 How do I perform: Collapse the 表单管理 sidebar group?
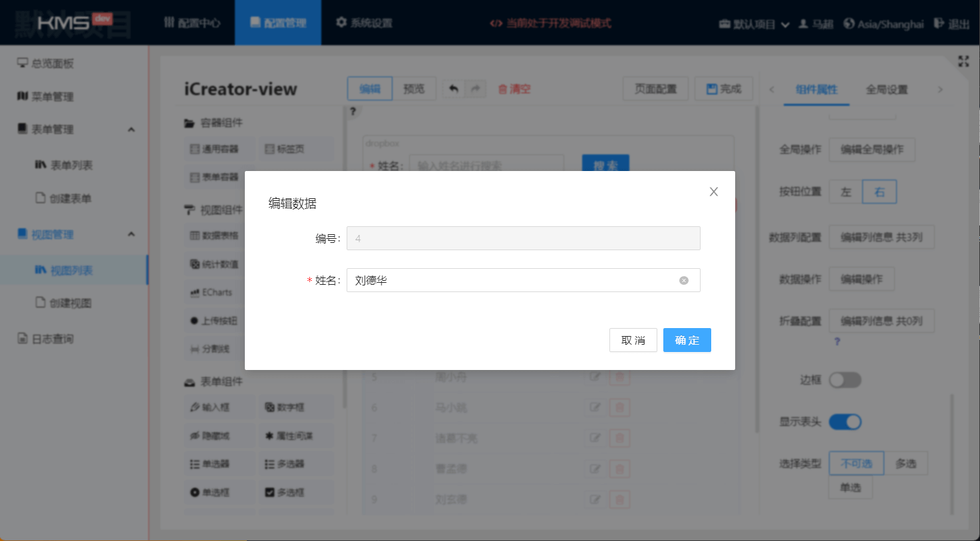131,129
